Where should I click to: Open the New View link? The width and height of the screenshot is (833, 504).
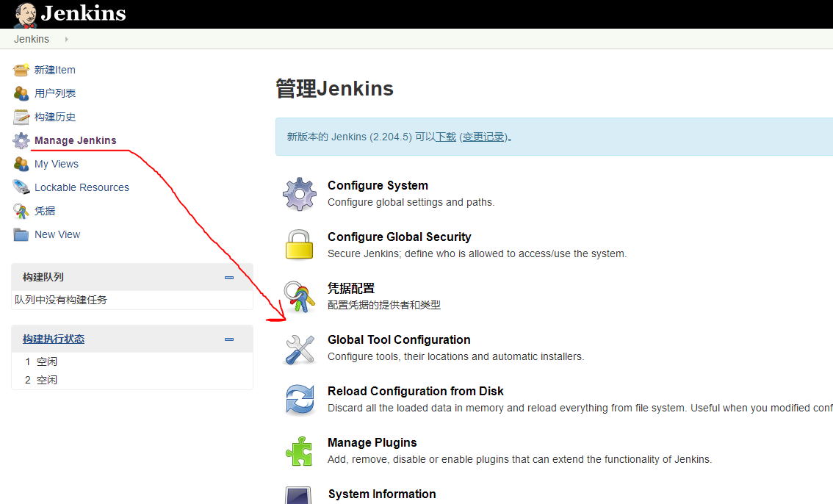pos(57,235)
